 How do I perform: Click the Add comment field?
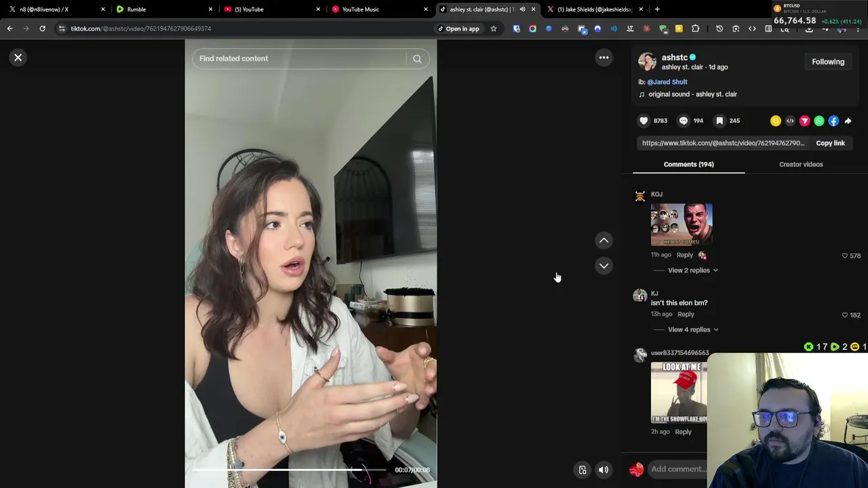coord(678,469)
